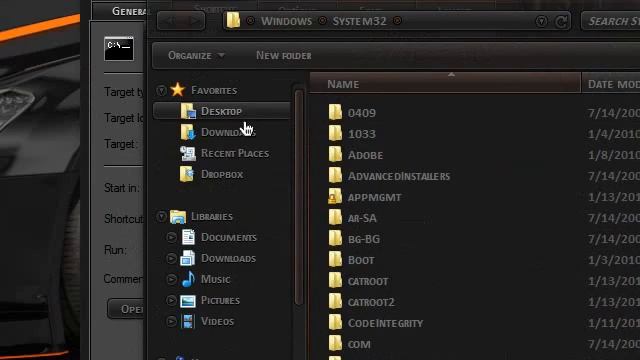Select the catroot2 folder name

(x=371, y=302)
